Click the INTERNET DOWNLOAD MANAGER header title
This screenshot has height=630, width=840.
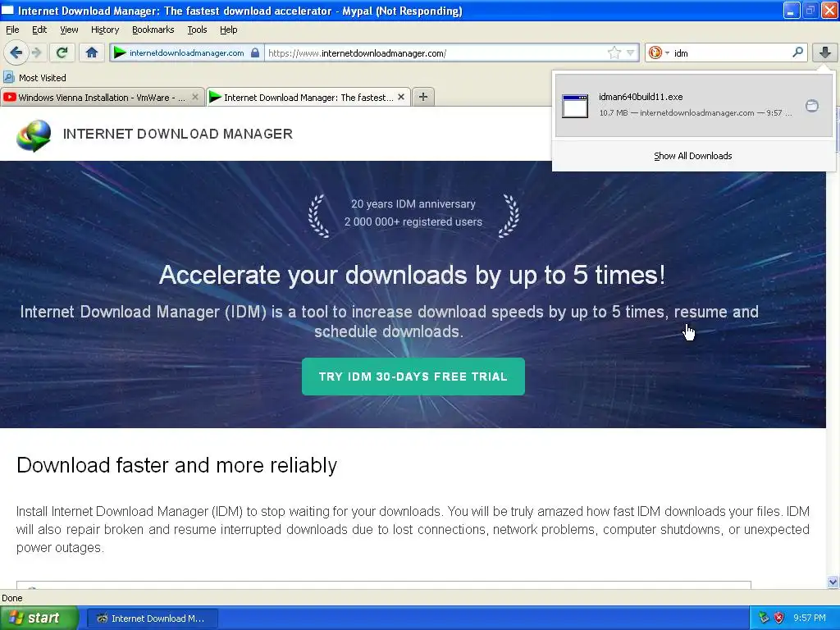178,134
